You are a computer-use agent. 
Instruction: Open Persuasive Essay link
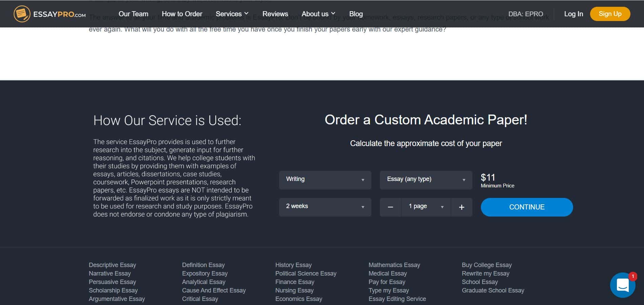pyautogui.click(x=112, y=282)
